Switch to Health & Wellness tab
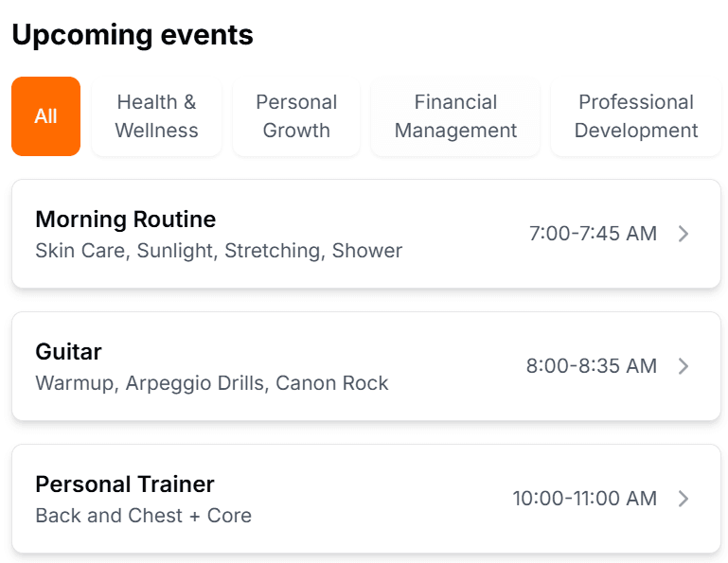 (156, 116)
